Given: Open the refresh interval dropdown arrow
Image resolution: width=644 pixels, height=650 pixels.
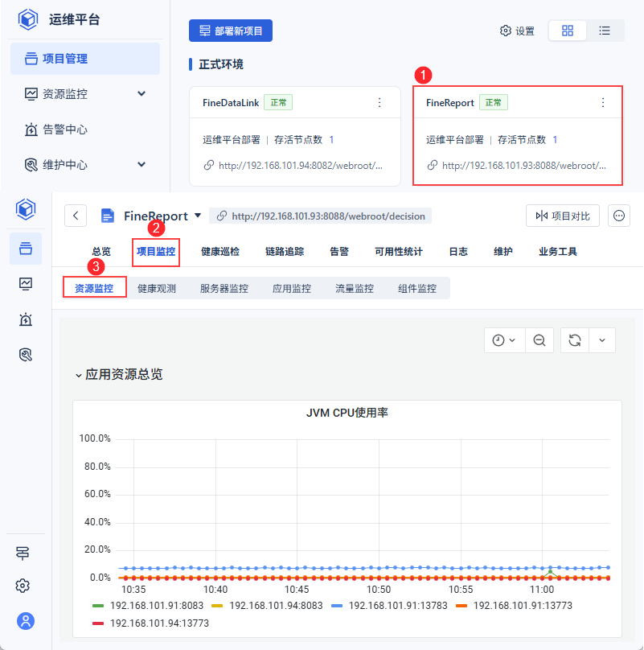Looking at the screenshot, I should (x=602, y=340).
